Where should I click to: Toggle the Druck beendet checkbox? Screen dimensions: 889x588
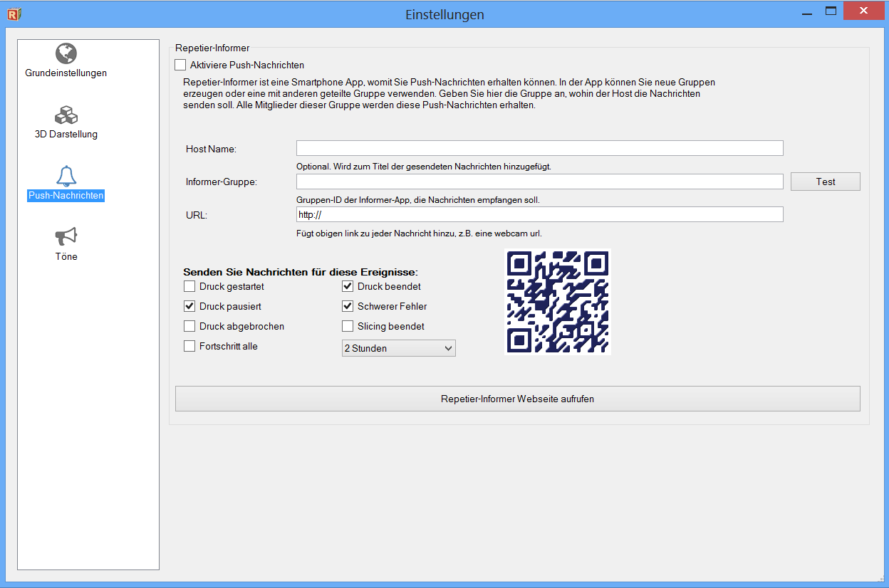(x=348, y=287)
